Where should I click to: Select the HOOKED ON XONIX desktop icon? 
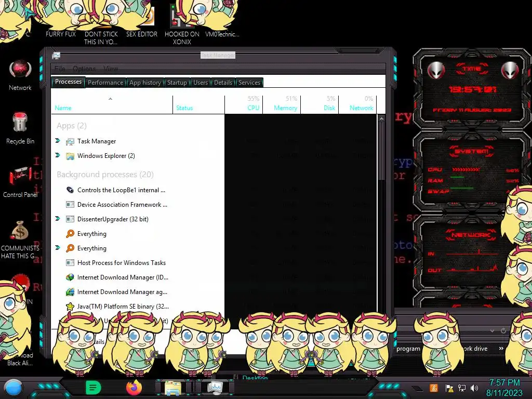pos(182,25)
